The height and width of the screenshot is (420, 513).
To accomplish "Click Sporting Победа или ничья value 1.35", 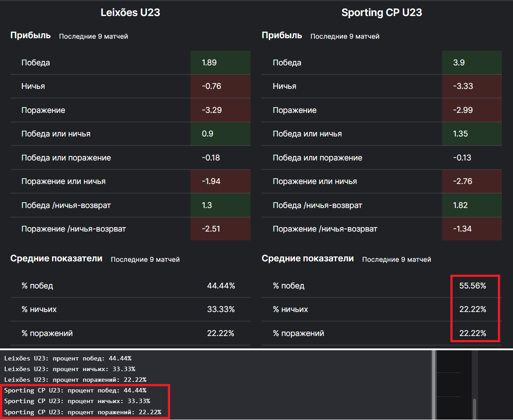I will click(x=460, y=134).
